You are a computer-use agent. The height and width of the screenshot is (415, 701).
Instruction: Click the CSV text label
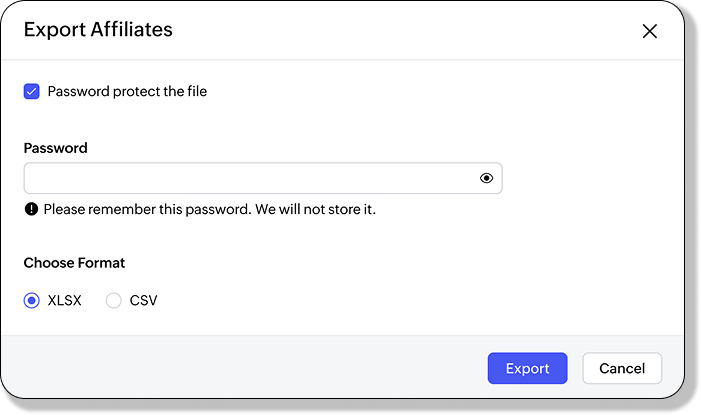(144, 300)
